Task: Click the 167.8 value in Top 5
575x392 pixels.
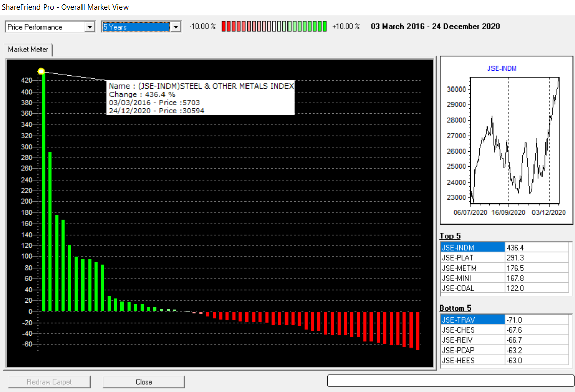Action: 537,278
